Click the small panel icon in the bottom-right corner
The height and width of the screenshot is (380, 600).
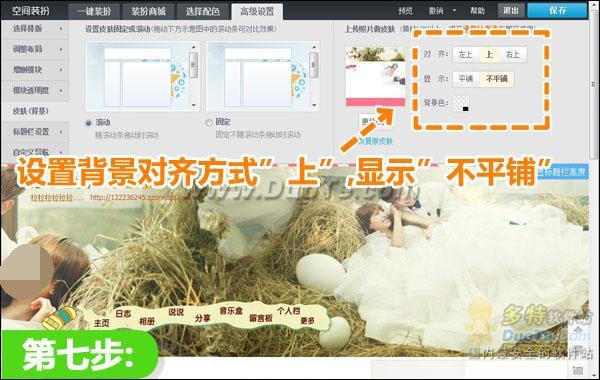tap(578, 370)
